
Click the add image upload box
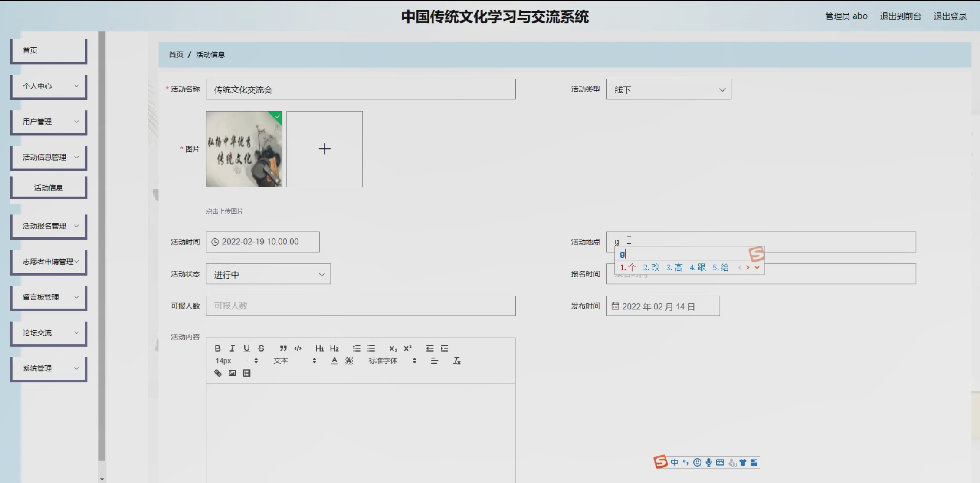point(324,149)
